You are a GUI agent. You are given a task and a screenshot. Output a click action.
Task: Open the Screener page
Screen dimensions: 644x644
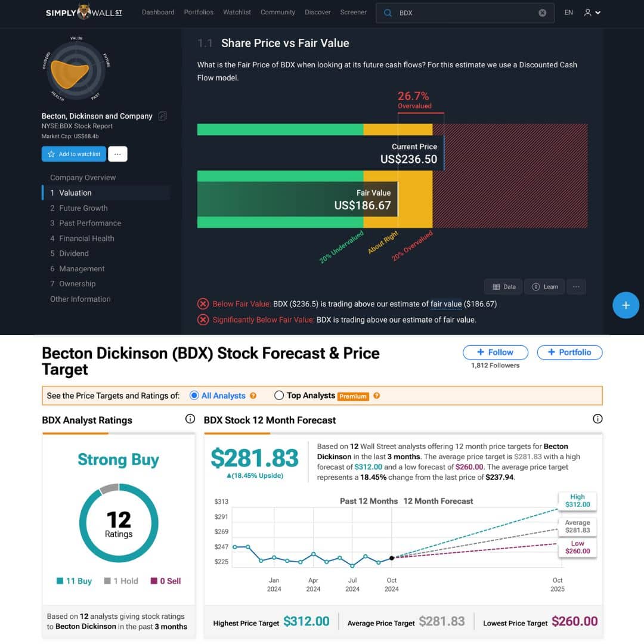353,13
